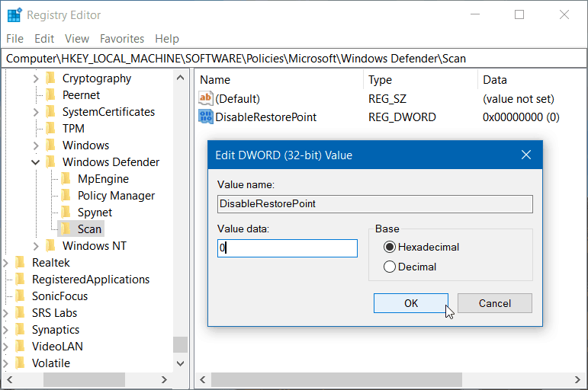588x390 pixels.
Task: Open the File menu
Action: click(15, 39)
